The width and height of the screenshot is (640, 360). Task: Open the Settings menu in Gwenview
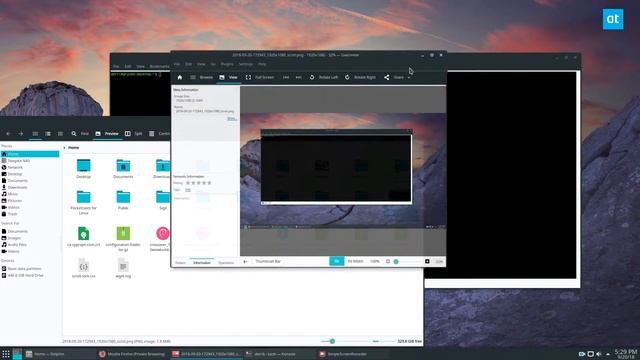pos(246,64)
